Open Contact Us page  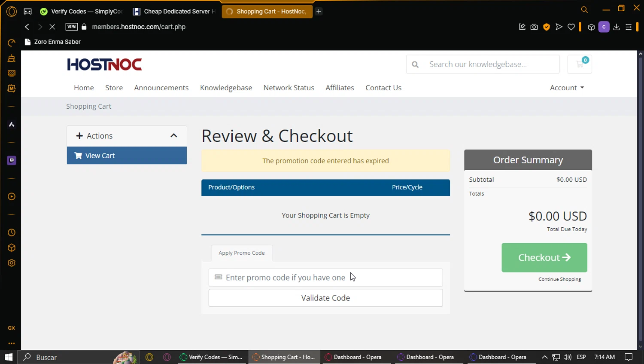[383, 88]
